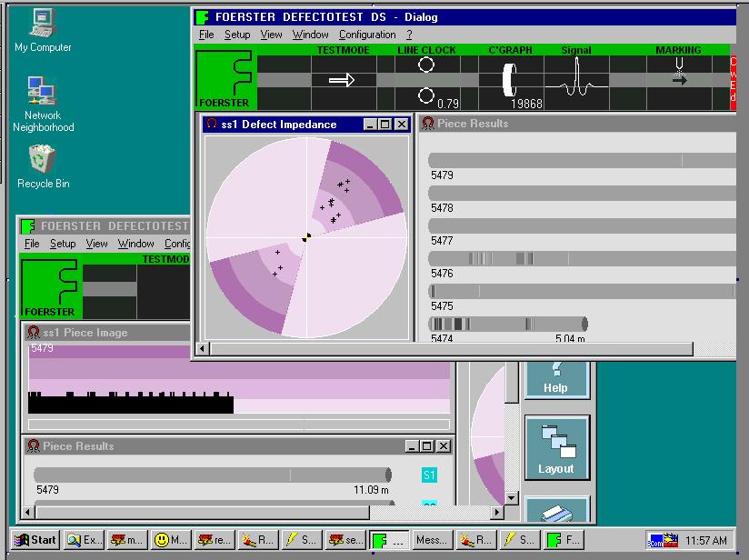The image size is (749, 560).
Task: Open the File menu in the back FOERSTER window
Action: click(32, 244)
